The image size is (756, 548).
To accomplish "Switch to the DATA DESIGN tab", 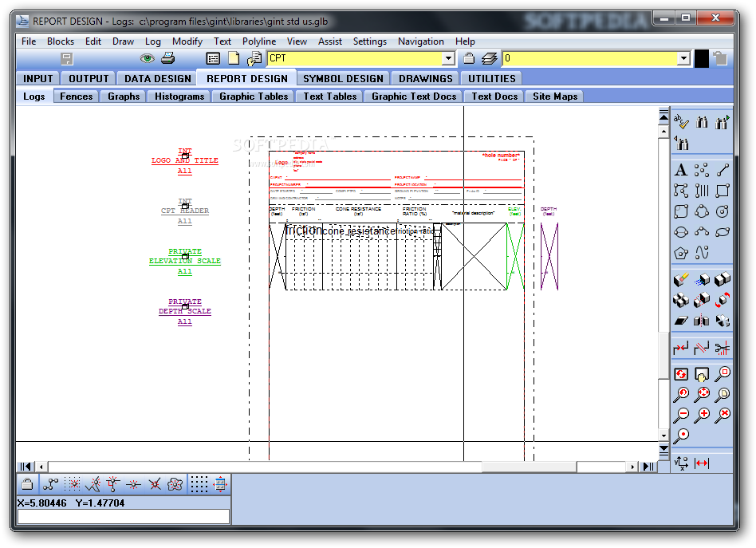I will click(x=158, y=79).
